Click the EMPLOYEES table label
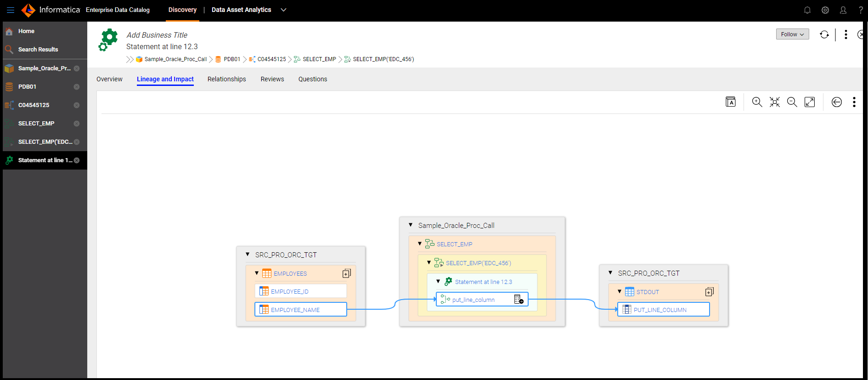Image resolution: width=868 pixels, height=380 pixels. [x=290, y=273]
